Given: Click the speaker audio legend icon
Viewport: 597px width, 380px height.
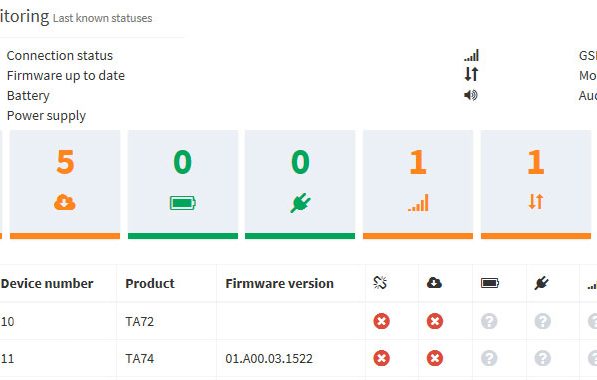Looking at the screenshot, I should [x=471, y=95].
